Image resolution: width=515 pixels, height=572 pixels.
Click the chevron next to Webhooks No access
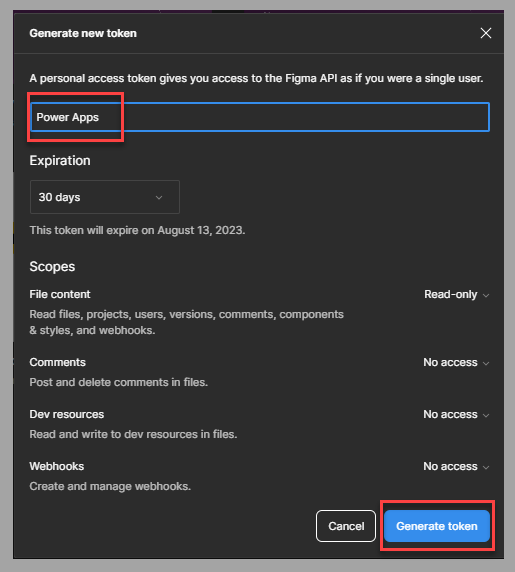point(486,467)
